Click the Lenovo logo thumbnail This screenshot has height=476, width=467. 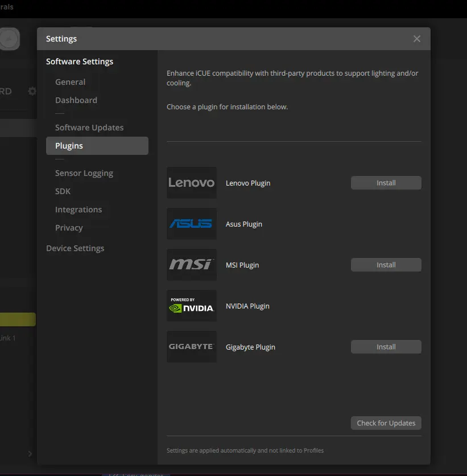(192, 183)
